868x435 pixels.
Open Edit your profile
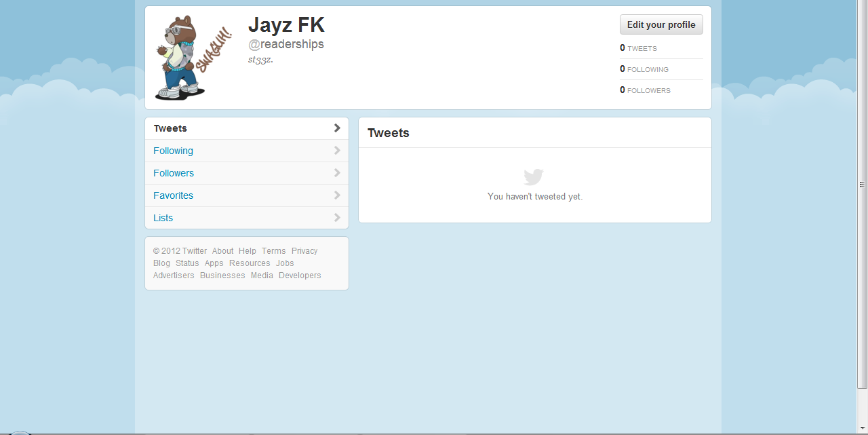pyautogui.click(x=661, y=24)
